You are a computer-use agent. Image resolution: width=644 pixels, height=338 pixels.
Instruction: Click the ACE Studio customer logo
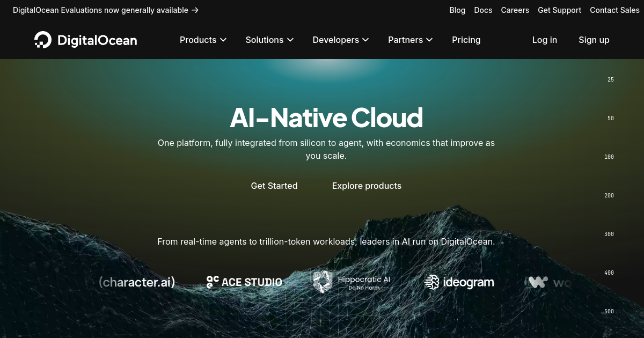pos(244,282)
